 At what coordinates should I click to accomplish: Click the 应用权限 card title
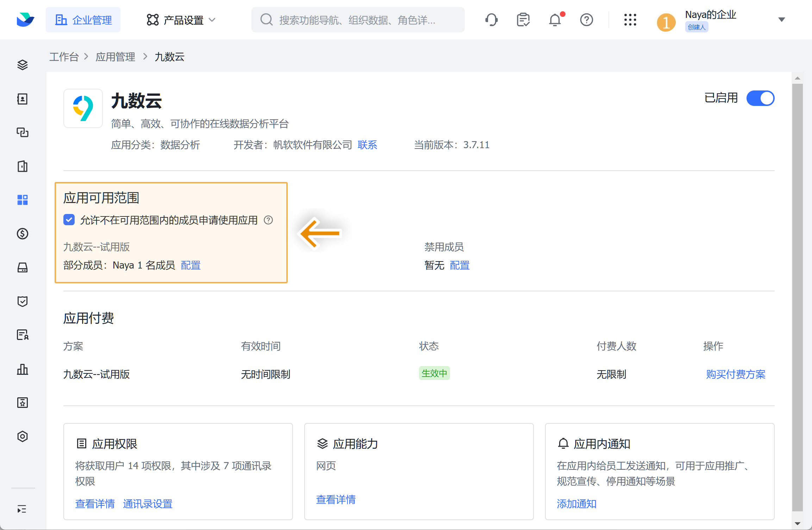[x=114, y=444]
